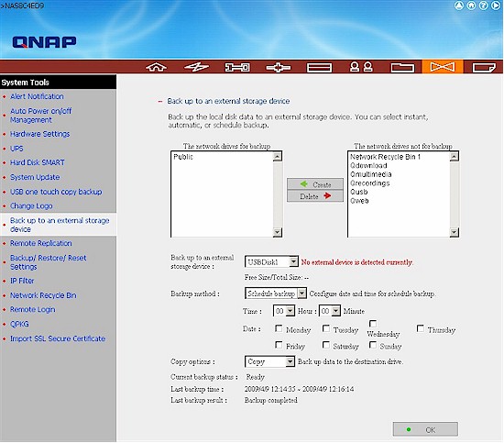Check the Sunday checkbox
This screenshot has height=443, width=504.
coord(373,345)
